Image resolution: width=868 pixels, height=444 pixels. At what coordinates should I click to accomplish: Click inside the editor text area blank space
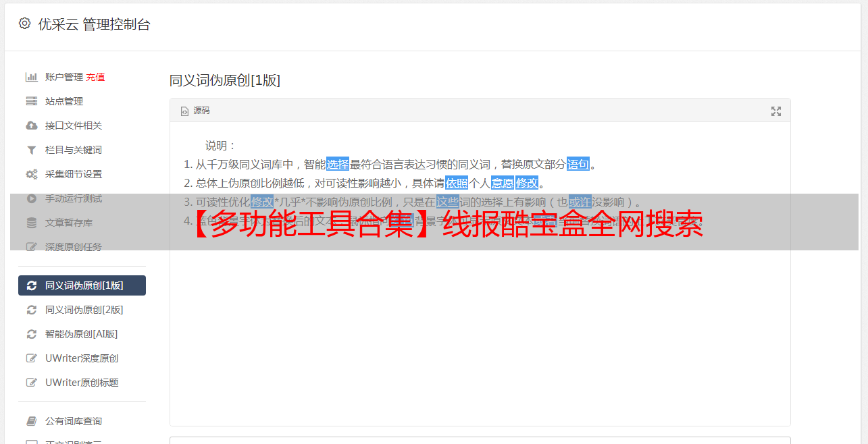coord(480,337)
